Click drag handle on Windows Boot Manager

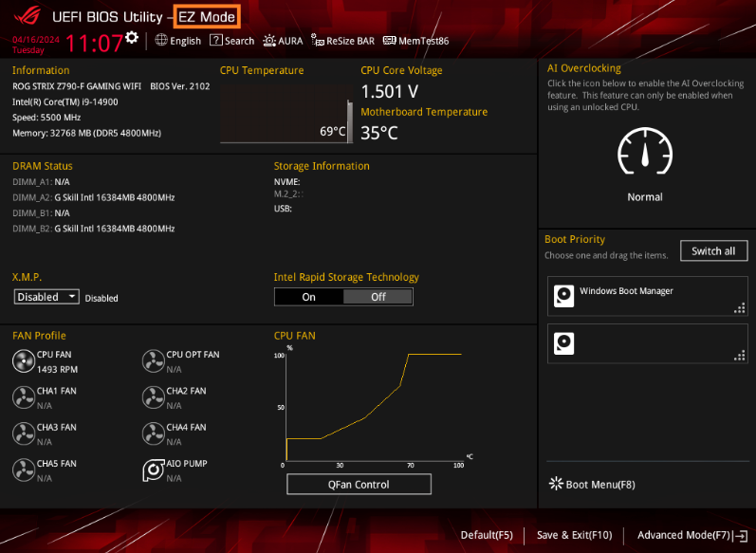740,308
